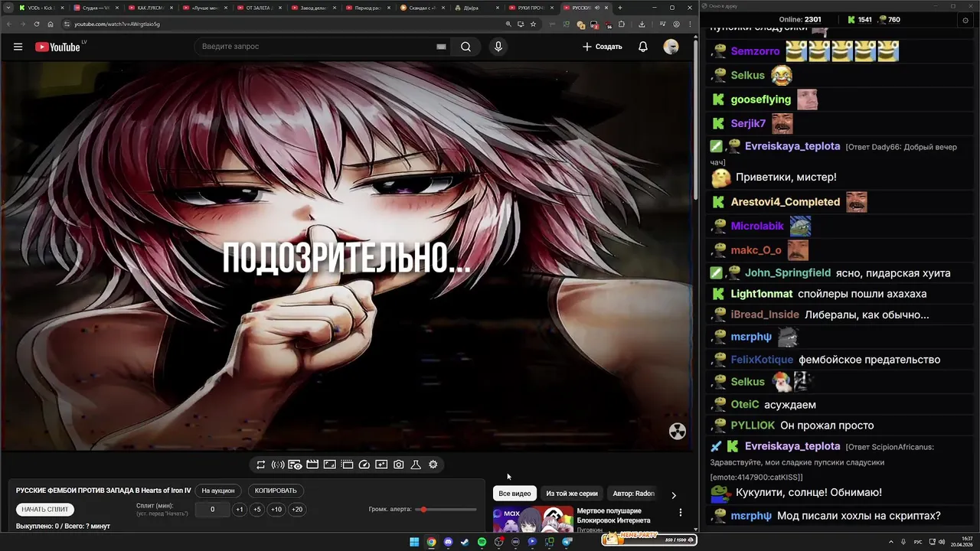Bookmark the page with the star icon
This screenshot has height=551, width=980.
(x=534, y=24)
